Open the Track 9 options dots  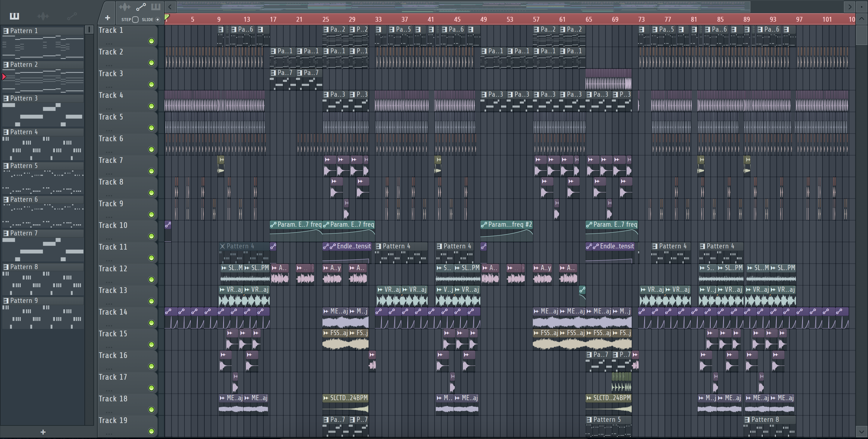pos(109,217)
